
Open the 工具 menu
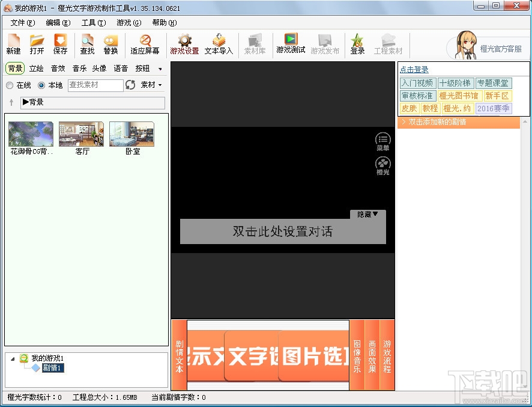click(94, 23)
